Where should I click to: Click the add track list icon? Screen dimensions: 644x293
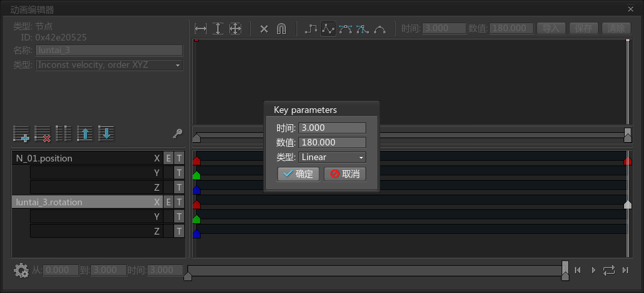(21, 134)
